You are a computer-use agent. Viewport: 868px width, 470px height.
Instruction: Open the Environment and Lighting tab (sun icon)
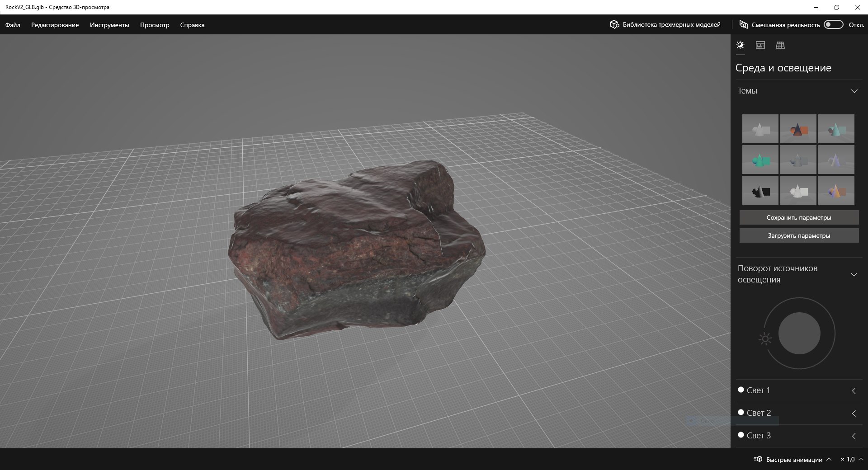(740, 45)
